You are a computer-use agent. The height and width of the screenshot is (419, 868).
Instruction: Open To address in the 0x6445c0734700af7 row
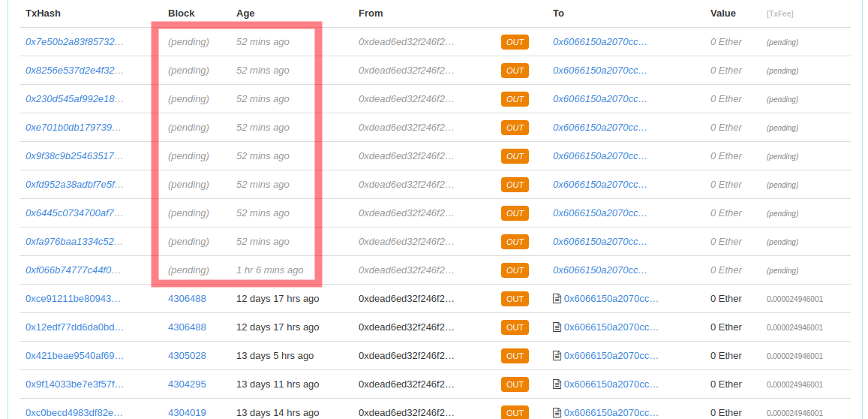point(600,213)
